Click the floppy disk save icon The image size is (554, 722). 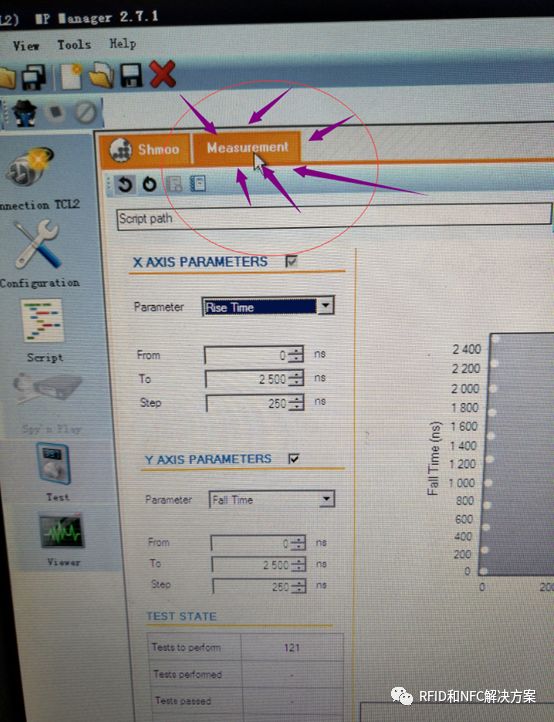pos(131,76)
